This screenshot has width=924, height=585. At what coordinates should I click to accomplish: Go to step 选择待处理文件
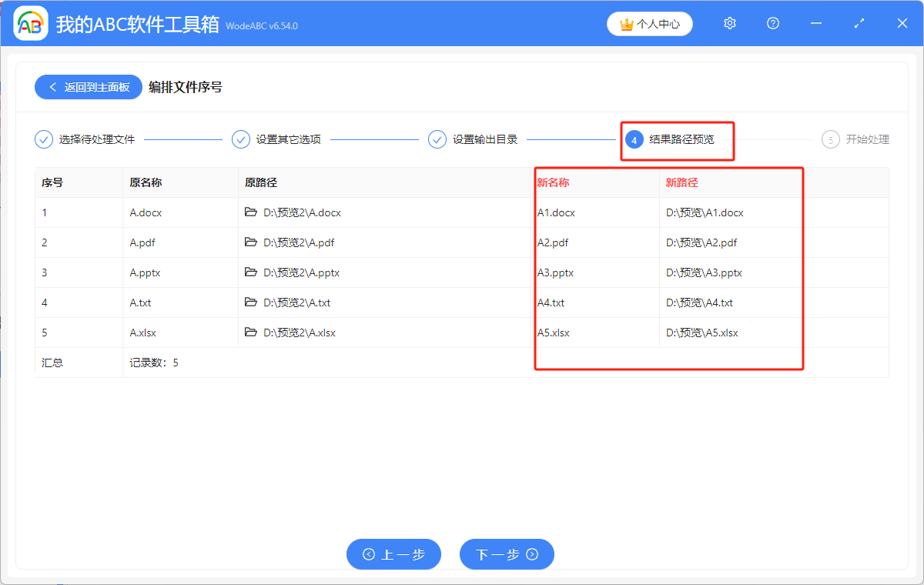tap(85, 140)
